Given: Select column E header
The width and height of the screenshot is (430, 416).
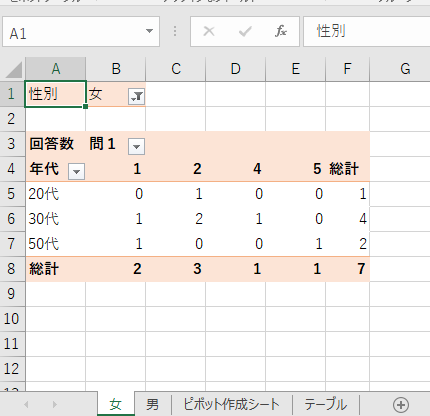Looking at the screenshot, I should [296, 69].
